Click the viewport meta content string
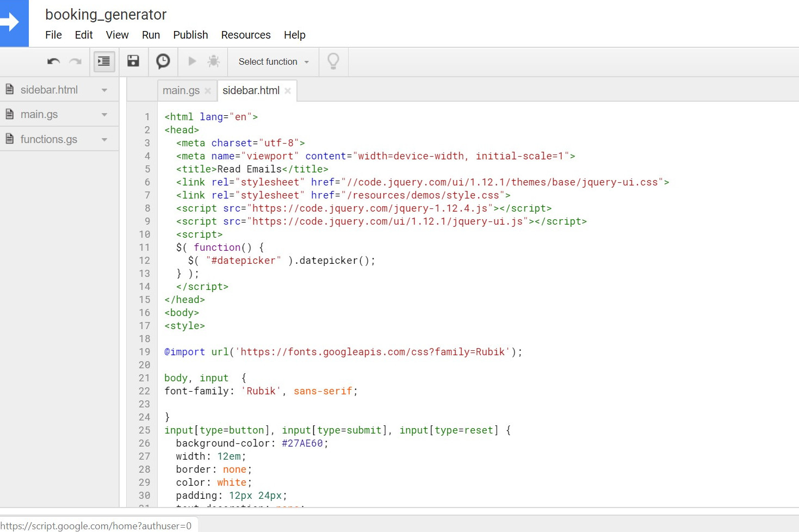 (x=461, y=156)
